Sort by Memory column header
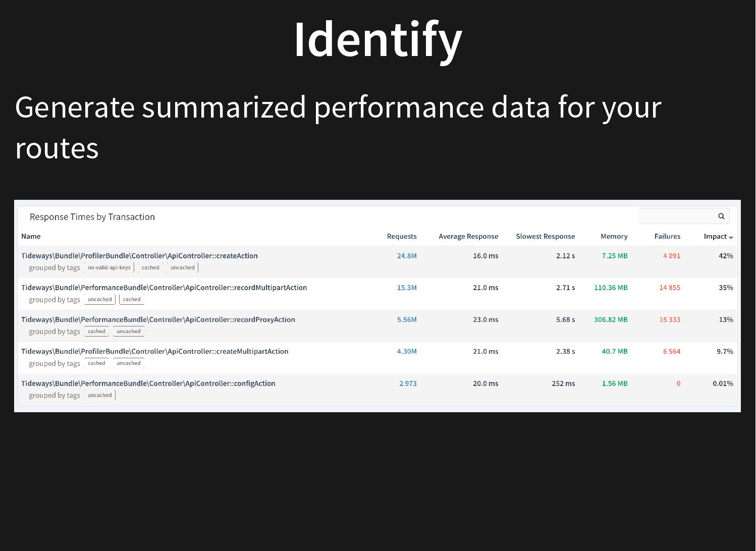The height and width of the screenshot is (551, 756). pyautogui.click(x=614, y=236)
